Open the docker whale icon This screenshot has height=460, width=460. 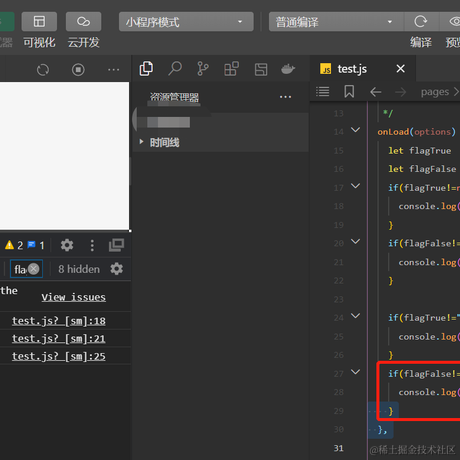click(288, 69)
